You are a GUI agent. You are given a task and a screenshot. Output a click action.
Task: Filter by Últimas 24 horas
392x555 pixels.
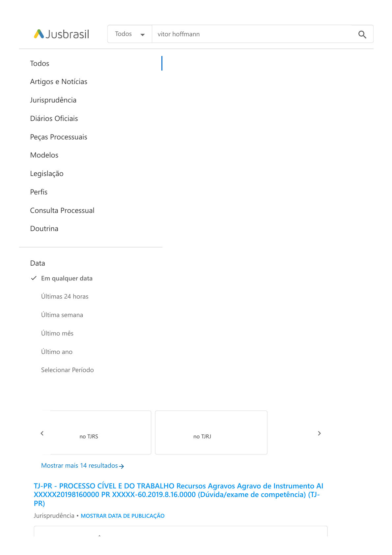[65, 297]
